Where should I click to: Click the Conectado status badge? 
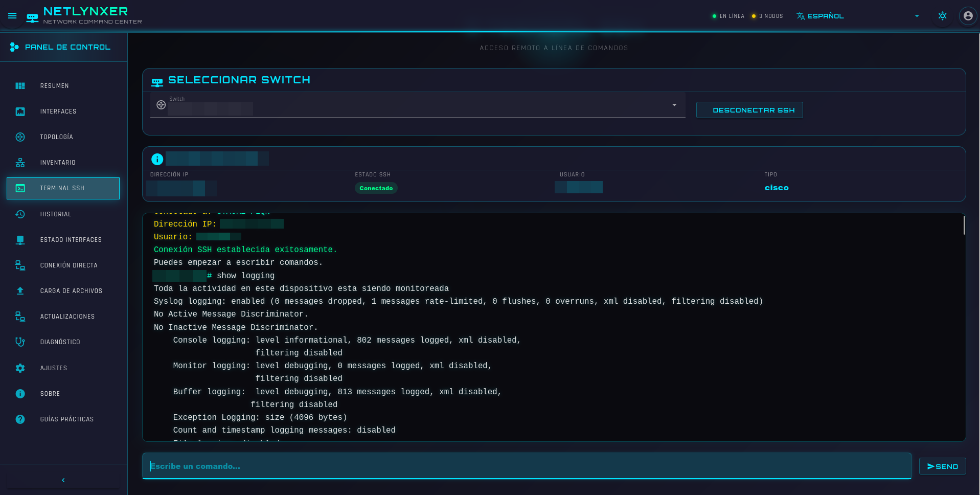pos(376,188)
